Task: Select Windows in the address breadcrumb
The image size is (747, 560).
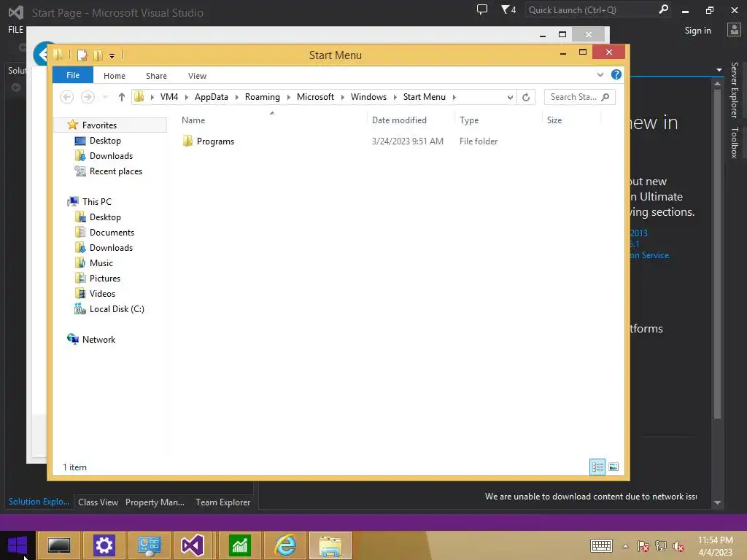Action: click(x=368, y=97)
